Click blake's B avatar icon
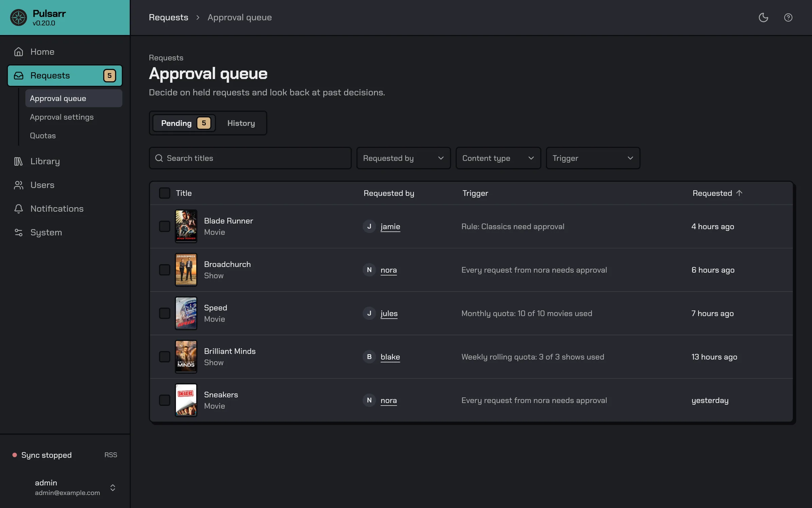Viewport: 812px width, 508px height. coord(369,357)
